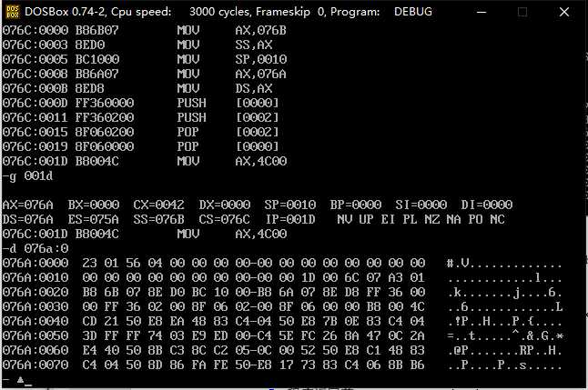Click the CX=0042 register value
Viewport: 588px width, 390px height.
(158, 205)
